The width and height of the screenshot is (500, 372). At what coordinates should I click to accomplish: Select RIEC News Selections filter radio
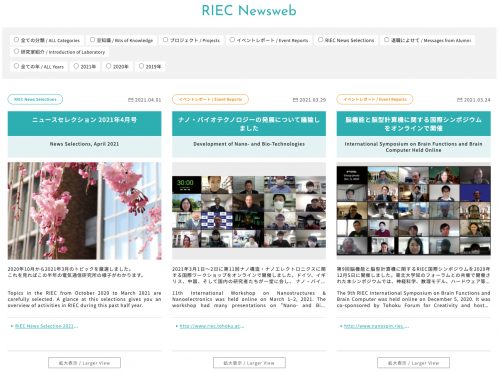pyautogui.click(x=320, y=40)
